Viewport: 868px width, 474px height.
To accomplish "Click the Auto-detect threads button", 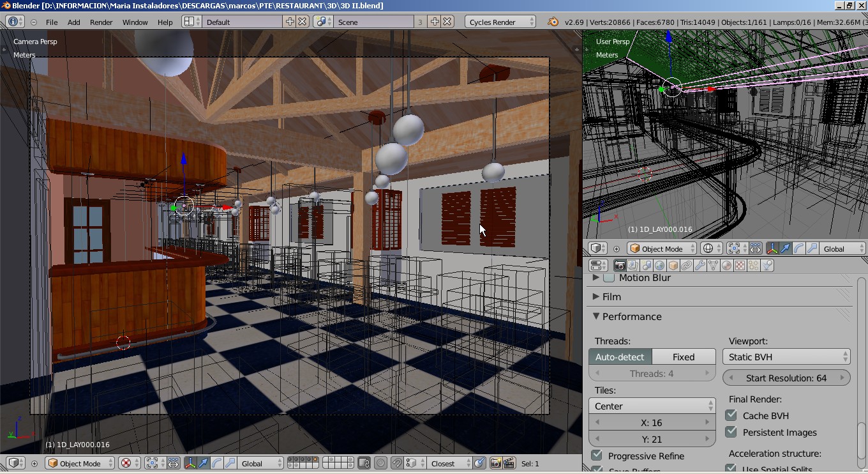I will pos(620,357).
